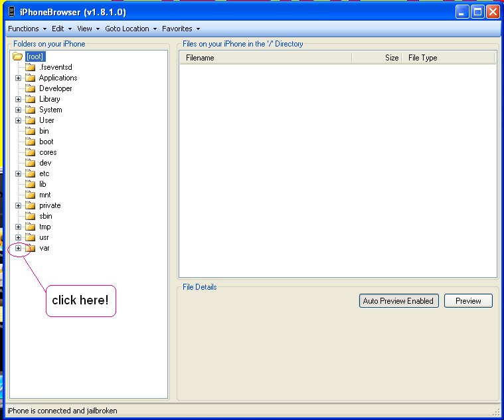Click the System folder icon
Screen dimensions: 504x420
point(31,110)
